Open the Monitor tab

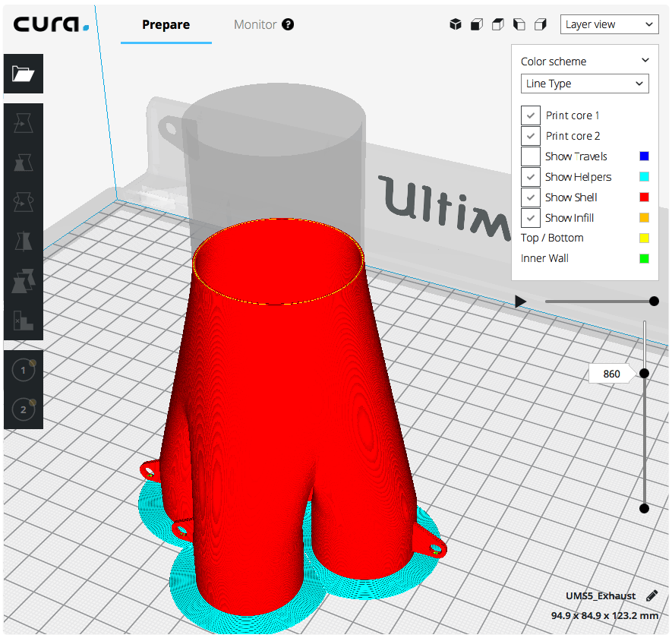(x=255, y=24)
